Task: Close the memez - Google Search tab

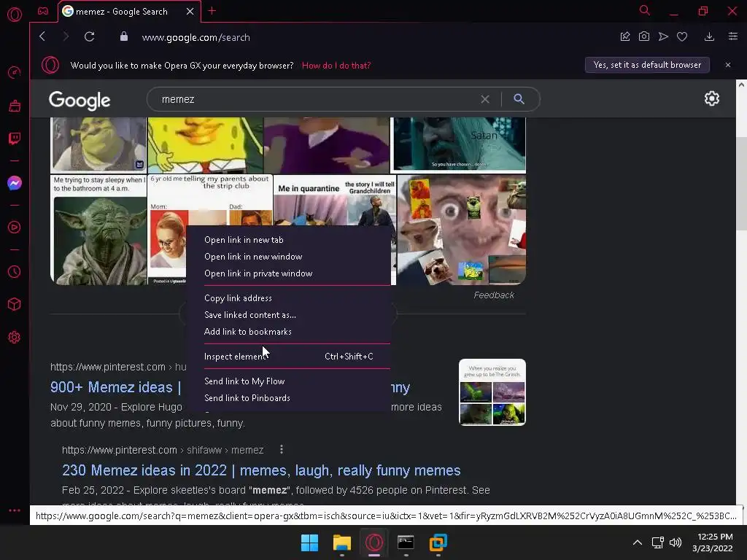Action: click(190, 11)
